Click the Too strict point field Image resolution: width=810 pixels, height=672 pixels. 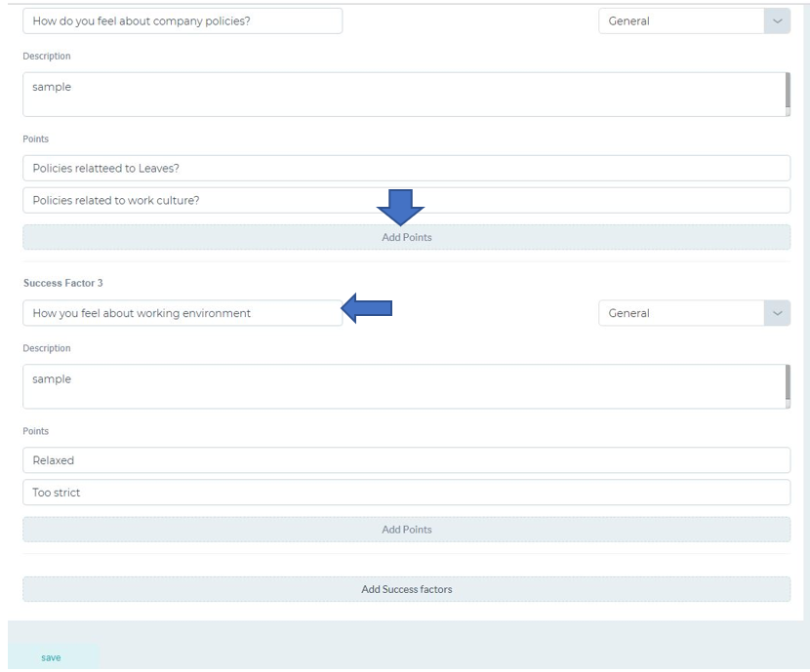[x=407, y=493]
